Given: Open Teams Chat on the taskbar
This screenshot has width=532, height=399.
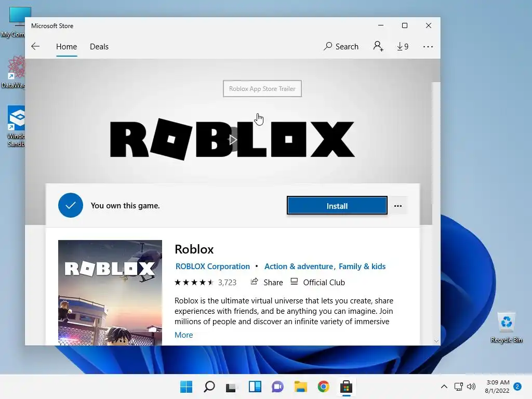Looking at the screenshot, I should [x=277, y=387].
